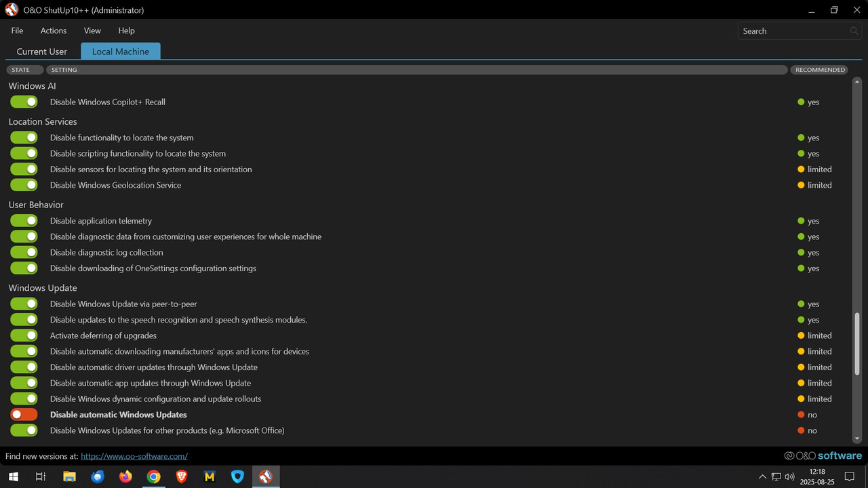
Task: Click green recommended dot for Copilot+ Recall
Action: (801, 102)
